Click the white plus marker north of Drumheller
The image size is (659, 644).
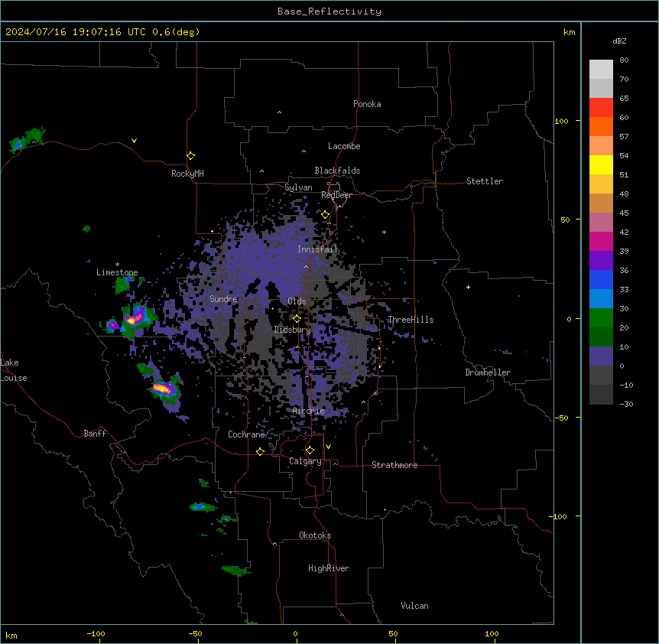pyautogui.click(x=468, y=287)
